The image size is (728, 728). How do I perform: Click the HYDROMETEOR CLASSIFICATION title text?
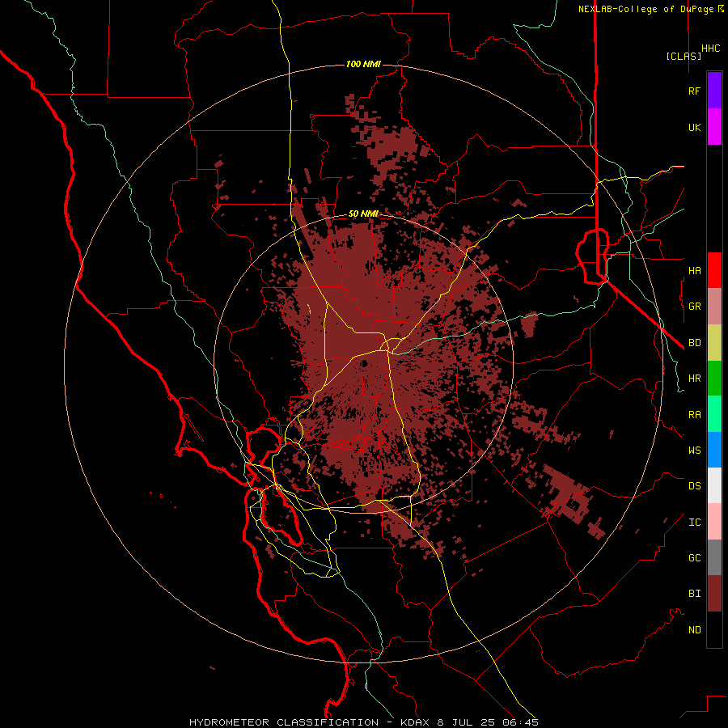[284, 722]
